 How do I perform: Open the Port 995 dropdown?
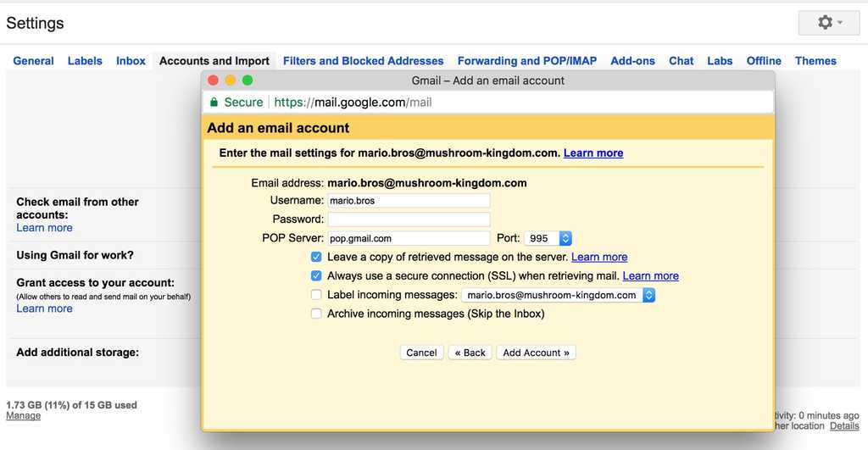tap(548, 238)
